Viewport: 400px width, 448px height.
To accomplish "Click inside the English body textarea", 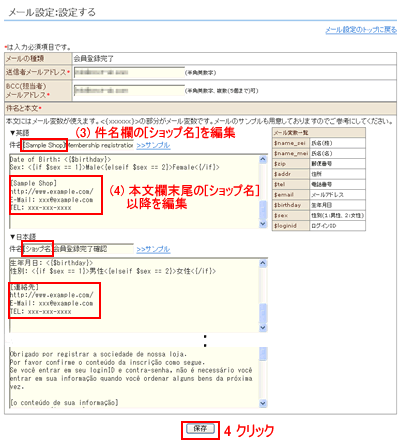I will pyautogui.click(x=134, y=191).
